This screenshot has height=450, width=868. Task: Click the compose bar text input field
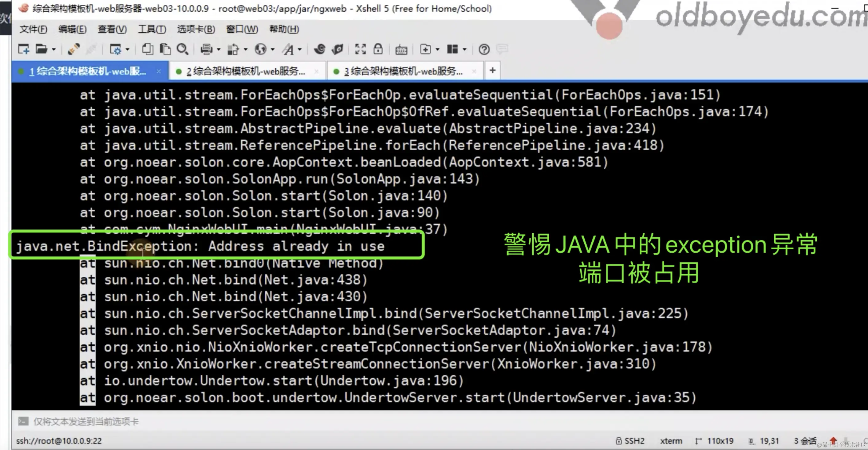(270, 421)
